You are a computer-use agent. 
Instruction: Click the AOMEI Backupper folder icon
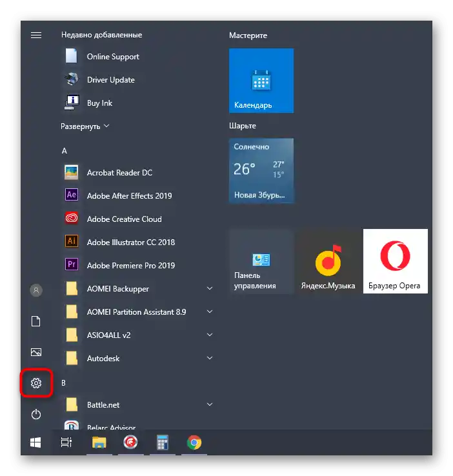[x=72, y=288]
